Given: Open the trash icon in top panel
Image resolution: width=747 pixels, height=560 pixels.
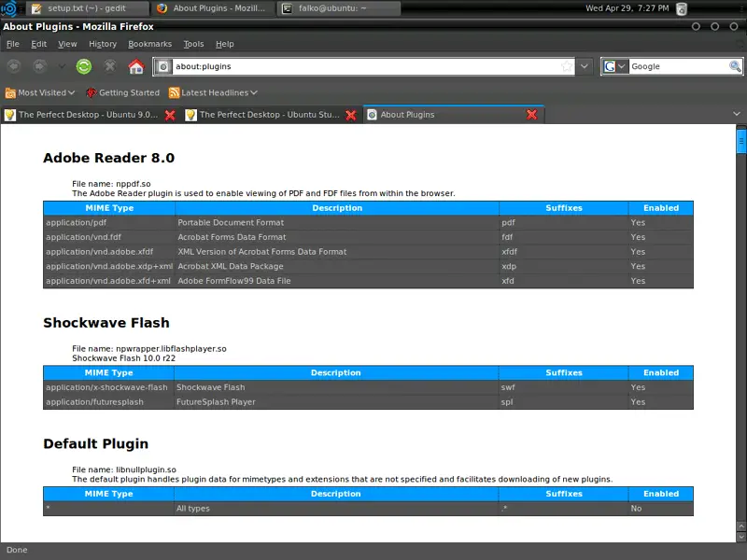Looking at the screenshot, I should (x=682, y=8).
